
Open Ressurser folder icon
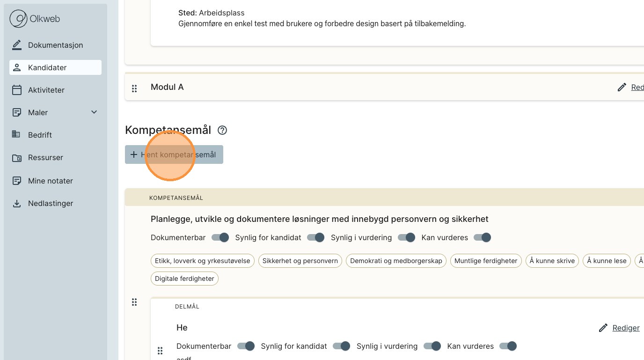[17, 158]
